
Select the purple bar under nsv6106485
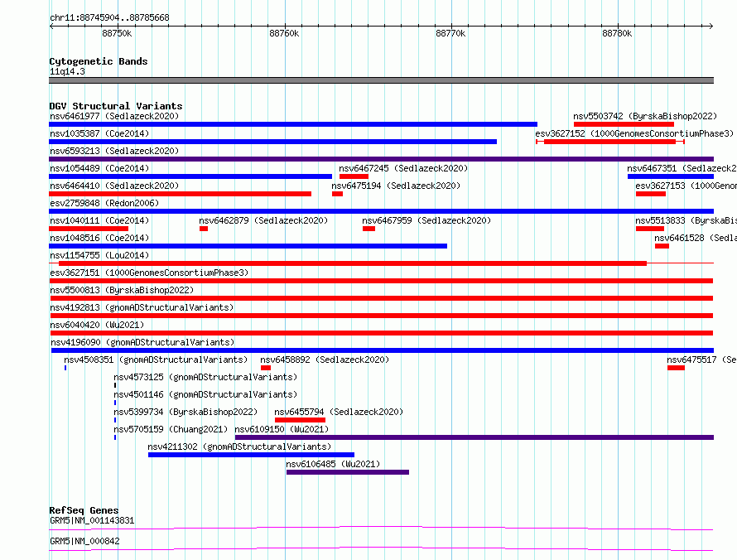click(347, 472)
